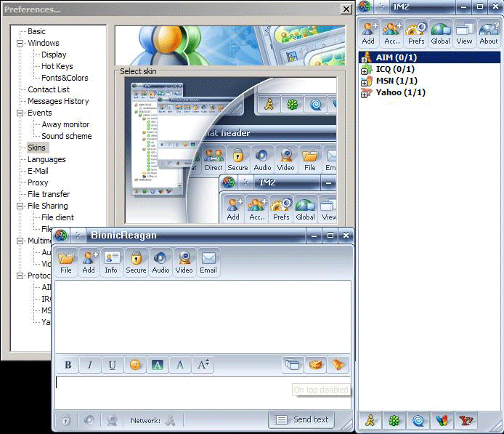Click File icon in BionicReagan chat toolbar

coord(66,262)
